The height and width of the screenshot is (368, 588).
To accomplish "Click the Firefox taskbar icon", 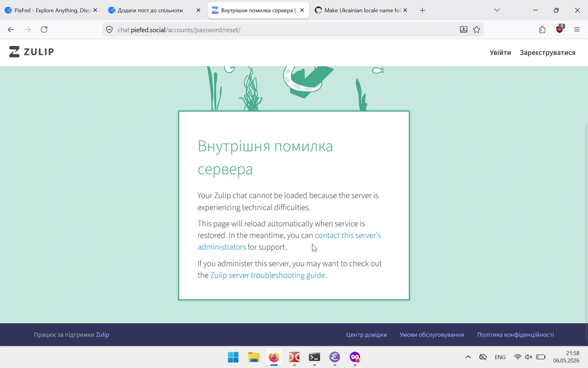I will coord(274,357).
